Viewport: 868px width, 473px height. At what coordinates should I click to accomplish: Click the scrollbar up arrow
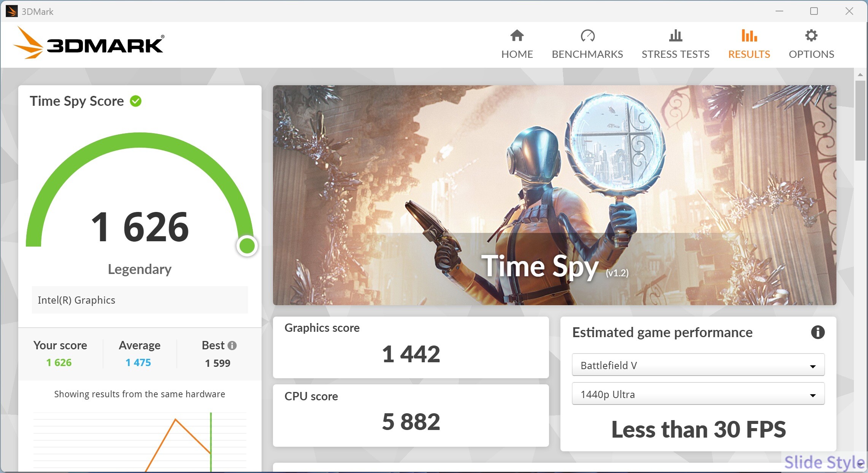click(x=860, y=75)
